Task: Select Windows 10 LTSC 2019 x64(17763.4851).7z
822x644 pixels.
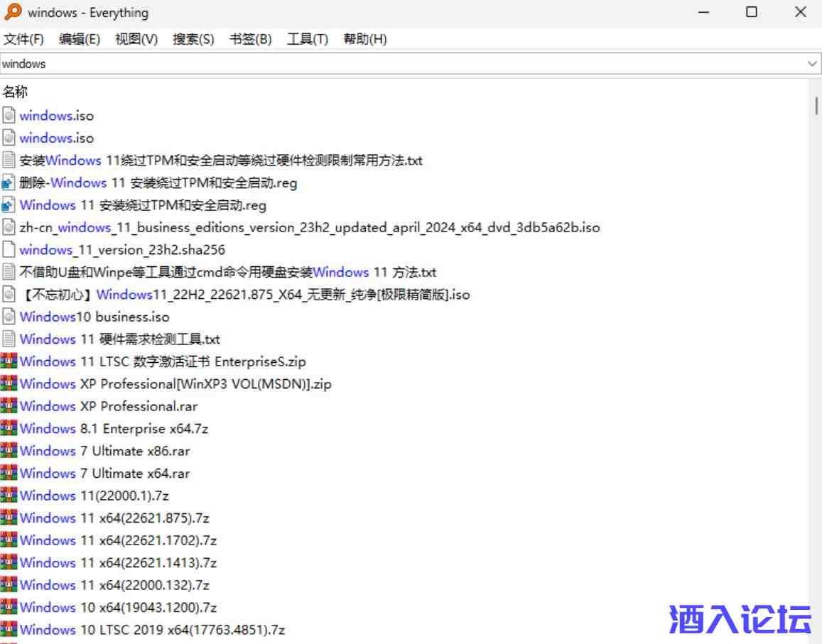Action: coord(152,630)
